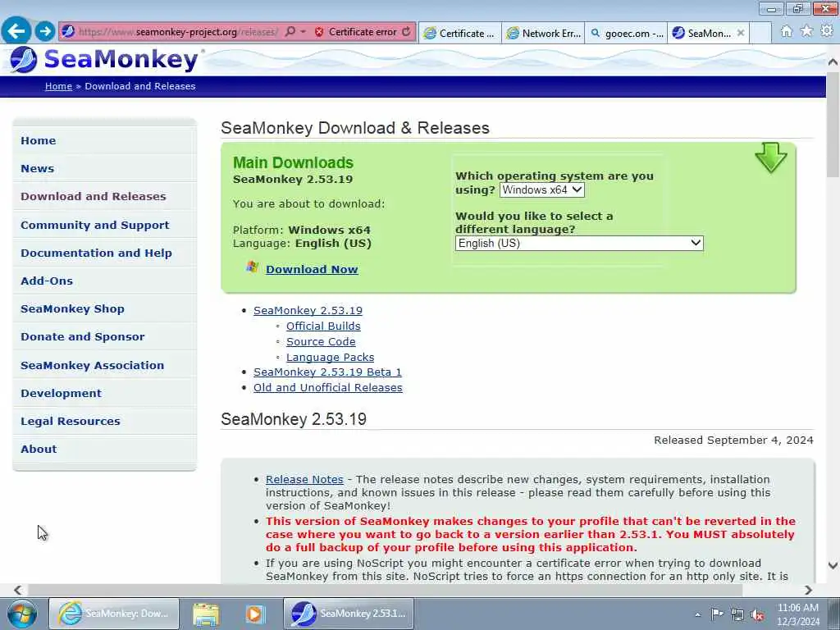Open the Tools gear icon
This screenshot has height=630, width=840.
click(827, 32)
